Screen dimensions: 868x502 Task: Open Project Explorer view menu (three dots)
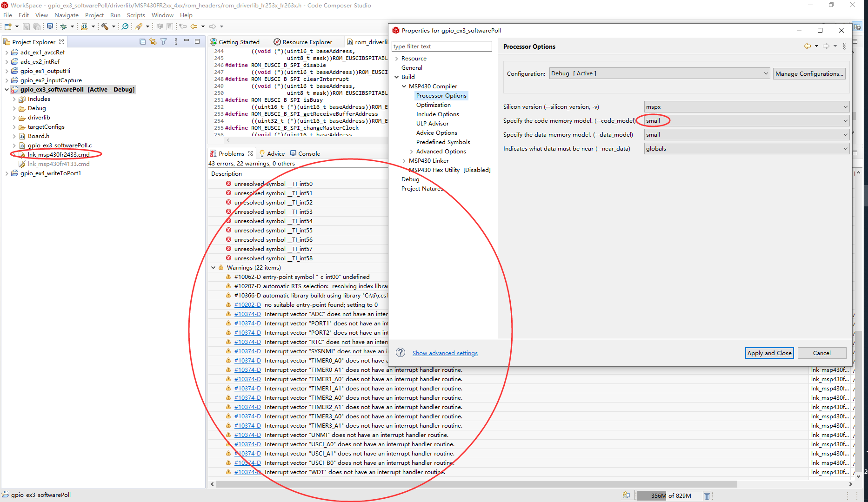(x=176, y=42)
